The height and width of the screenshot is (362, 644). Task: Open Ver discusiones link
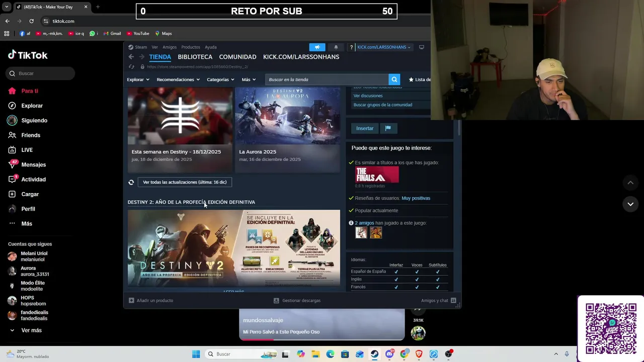tap(368, 96)
